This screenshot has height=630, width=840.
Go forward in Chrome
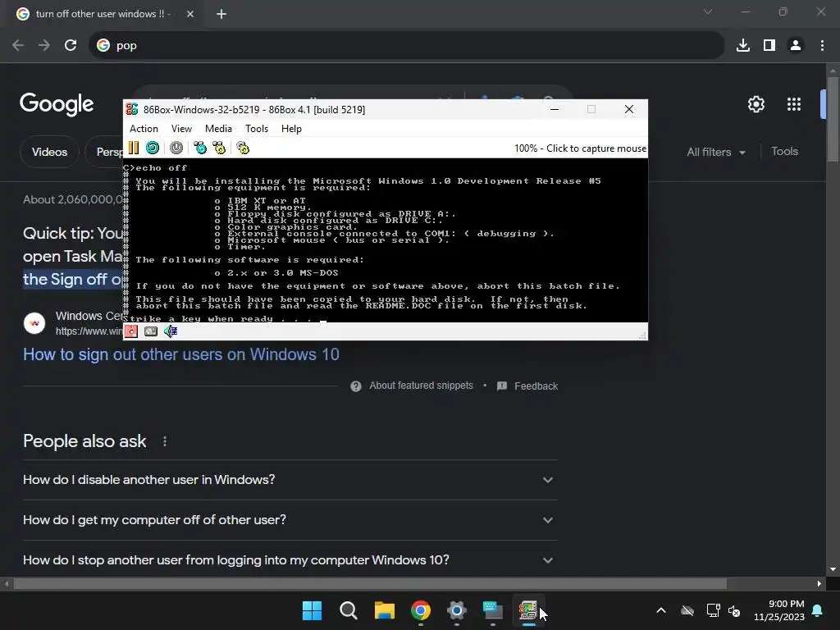(44, 46)
